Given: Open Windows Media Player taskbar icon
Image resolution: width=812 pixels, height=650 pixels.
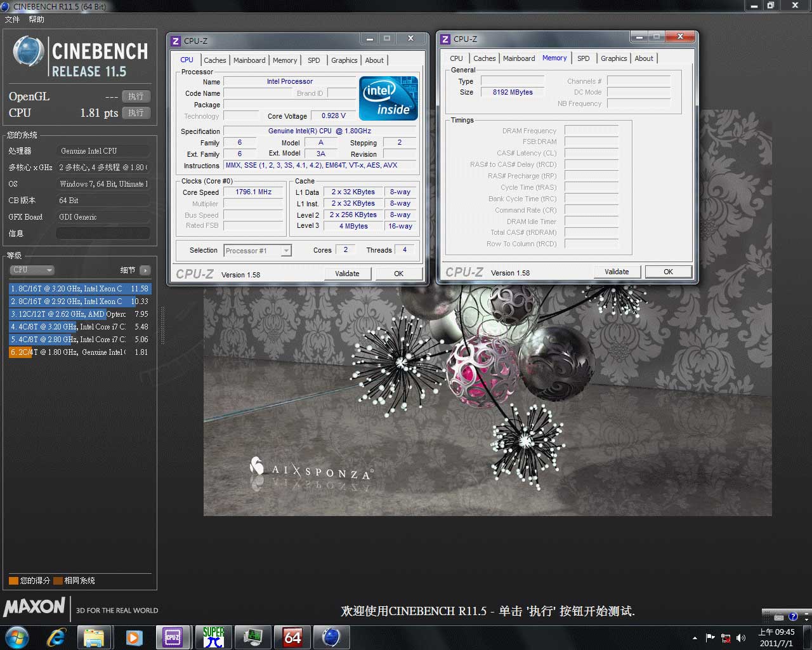Looking at the screenshot, I should 134,637.
